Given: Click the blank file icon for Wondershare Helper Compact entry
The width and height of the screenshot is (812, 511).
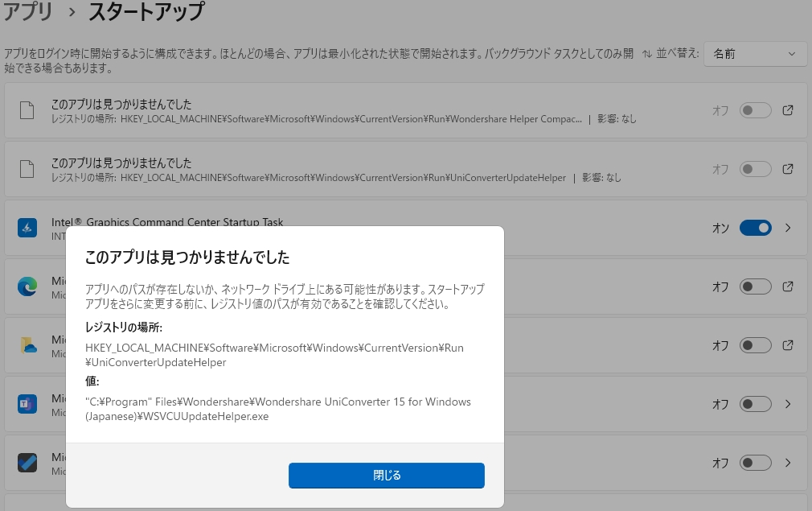Looking at the screenshot, I should [27, 110].
